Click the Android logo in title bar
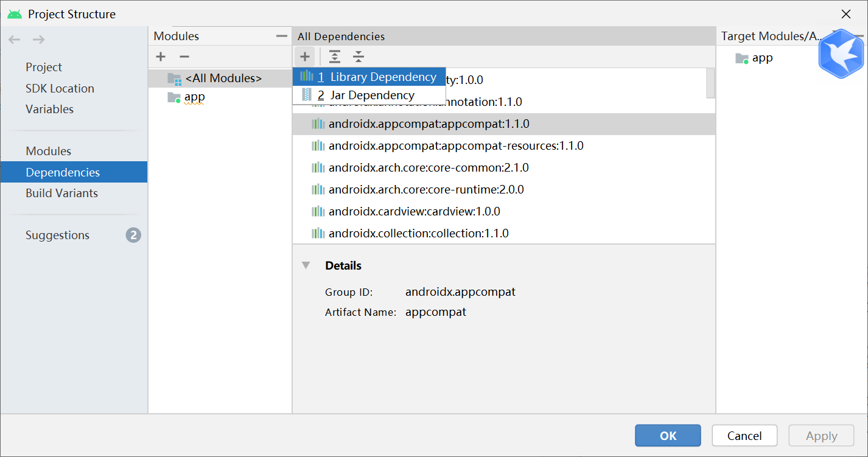Screen dimensions: 868x457 (15, 13)
